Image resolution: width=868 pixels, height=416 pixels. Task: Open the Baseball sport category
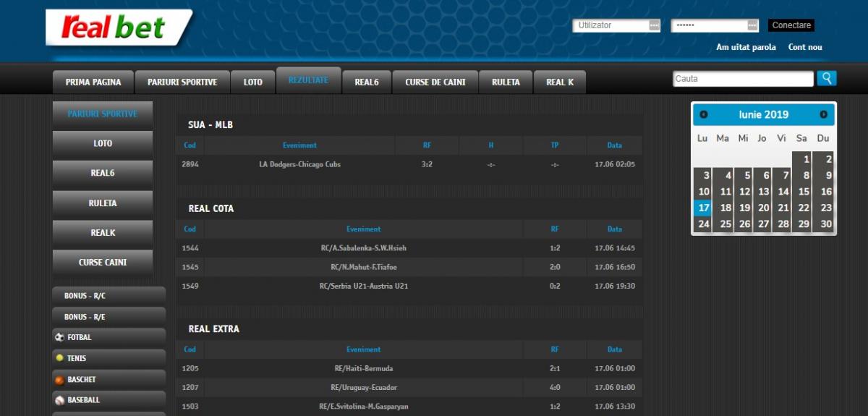(x=109, y=400)
